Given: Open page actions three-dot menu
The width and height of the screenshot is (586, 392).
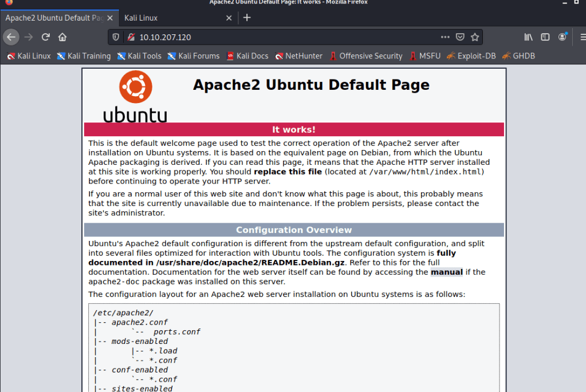Looking at the screenshot, I should coord(445,37).
